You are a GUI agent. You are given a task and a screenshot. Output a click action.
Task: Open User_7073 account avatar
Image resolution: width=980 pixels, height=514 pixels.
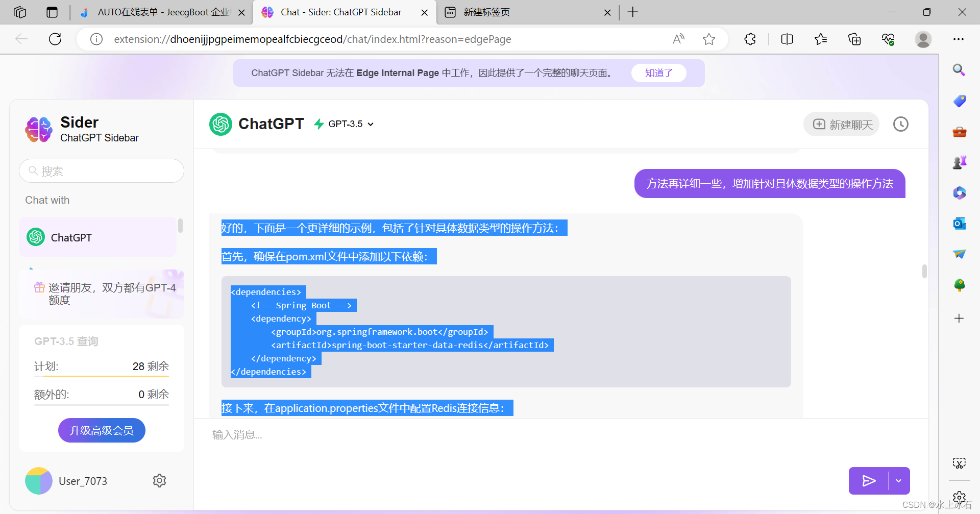(x=39, y=481)
